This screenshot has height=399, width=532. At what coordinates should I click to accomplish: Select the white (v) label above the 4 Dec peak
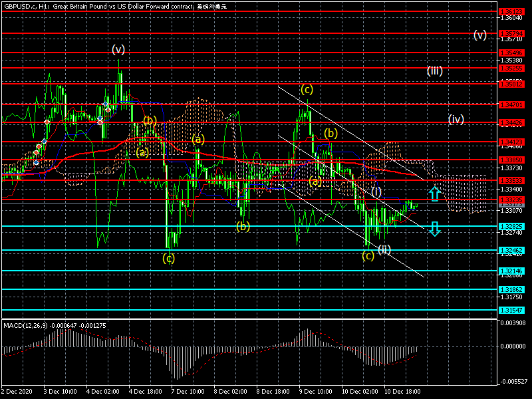point(118,49)
